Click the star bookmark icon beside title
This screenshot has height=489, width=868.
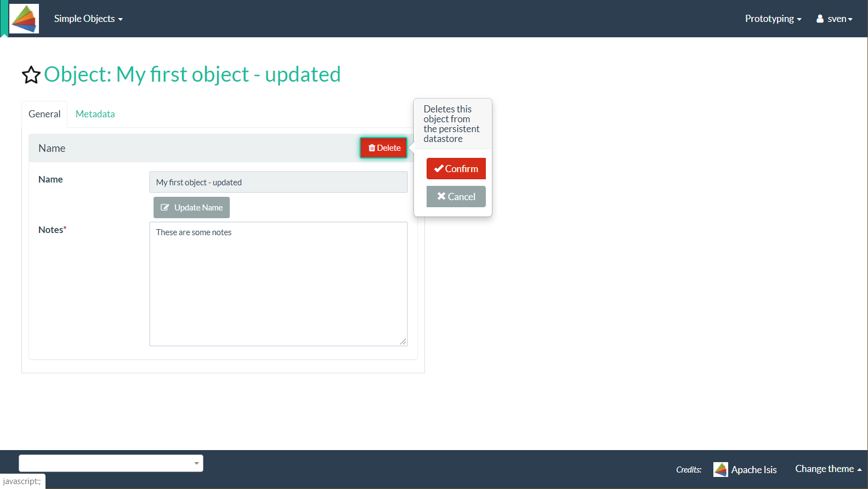point(31,75)
